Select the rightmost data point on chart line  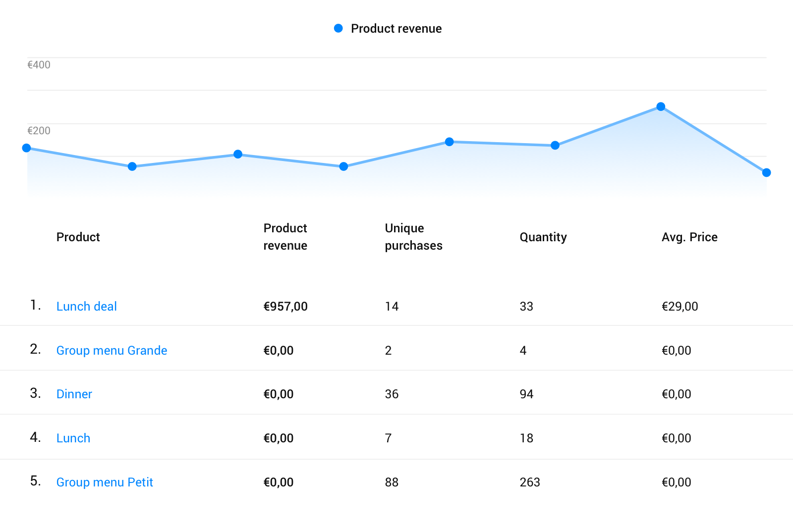(x=766, y=172)
